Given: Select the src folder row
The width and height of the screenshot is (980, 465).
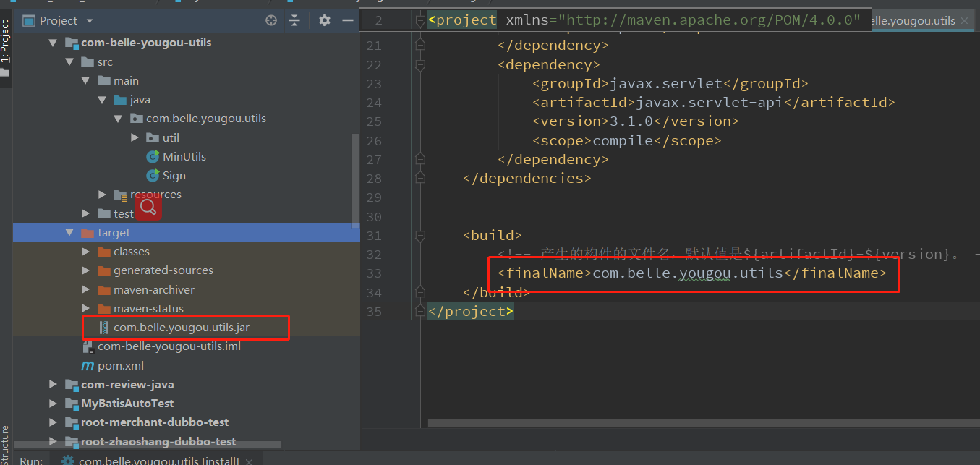Looking at the screenshot, I should 186,61.
